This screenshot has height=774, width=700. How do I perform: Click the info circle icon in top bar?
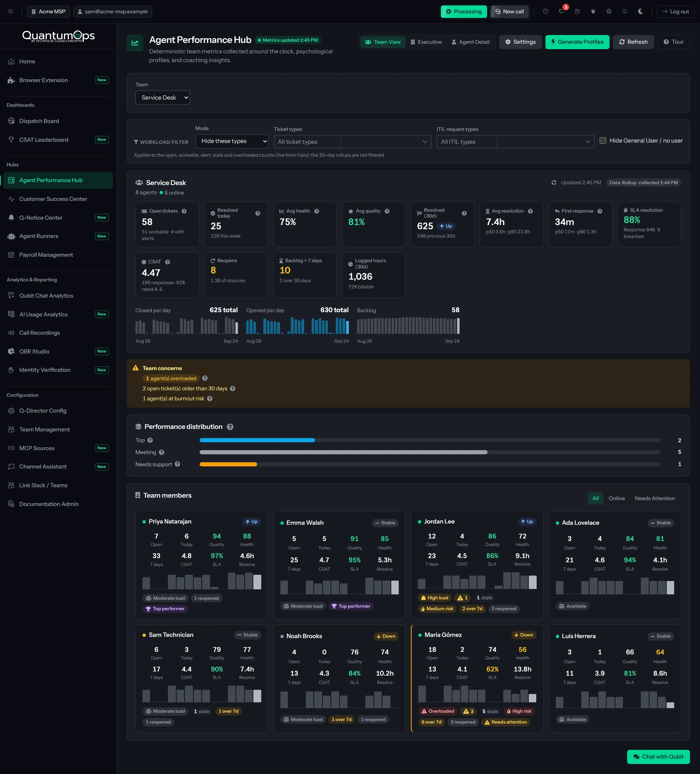pyautogui.click(x=625, y=11)
